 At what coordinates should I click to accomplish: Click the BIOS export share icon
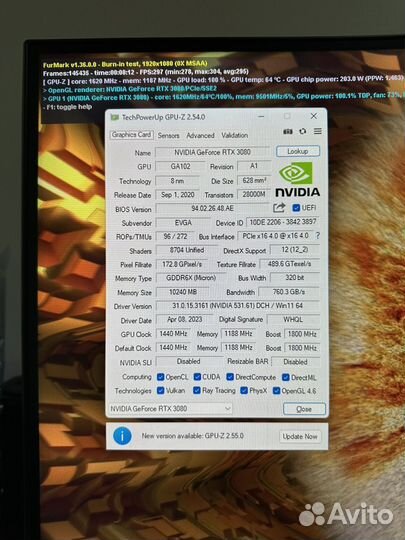pos(279,207)
